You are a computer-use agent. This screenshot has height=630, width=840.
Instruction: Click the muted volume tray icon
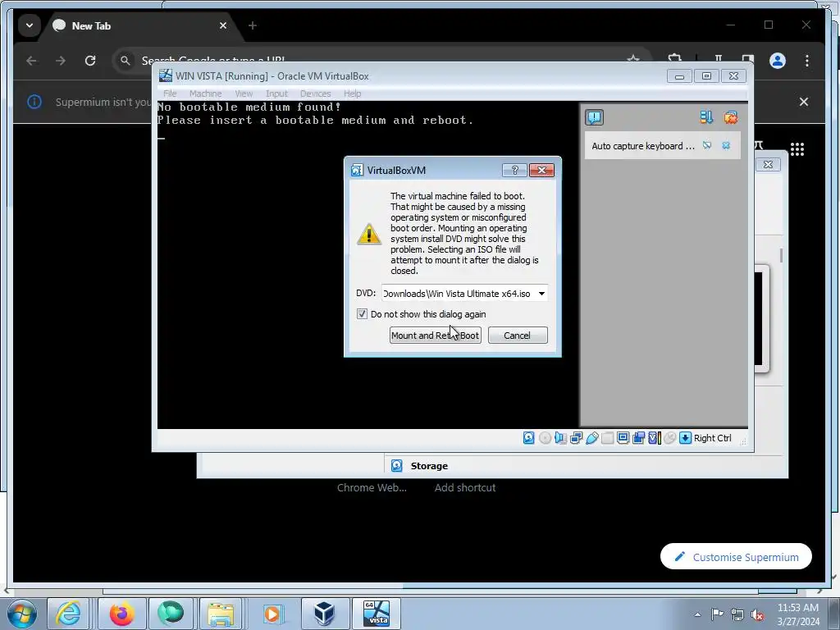(x=757, y=614)
